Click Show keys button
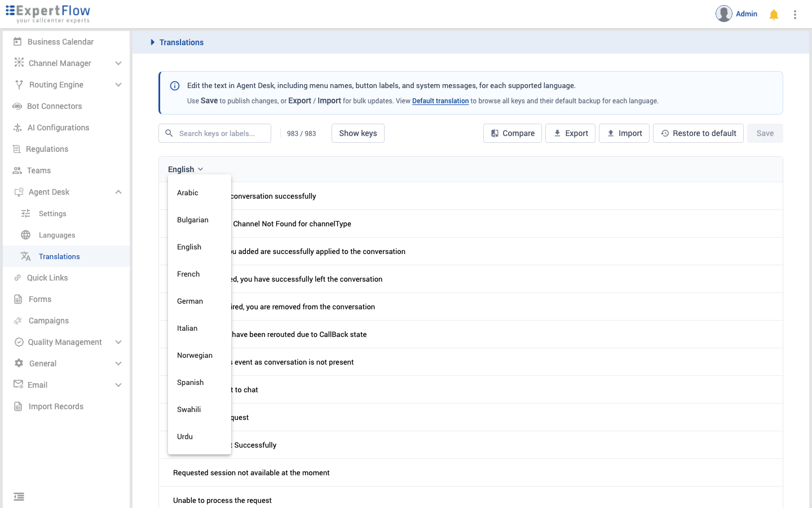812x508 pixels. pos(358,133)
